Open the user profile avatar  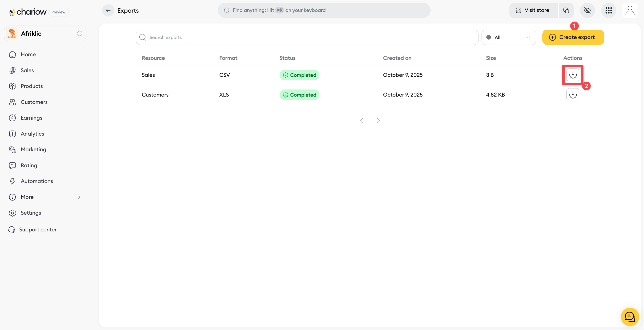click(630, 10)
